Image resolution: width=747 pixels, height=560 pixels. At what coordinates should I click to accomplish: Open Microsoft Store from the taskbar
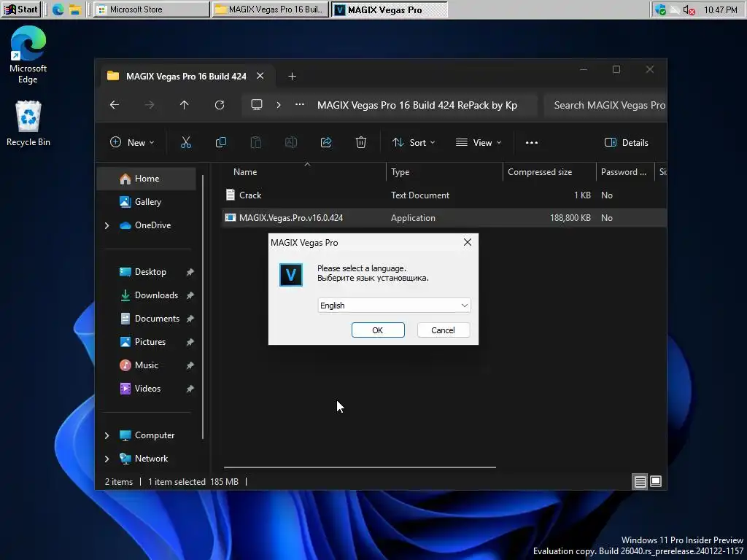pos(152,9)
